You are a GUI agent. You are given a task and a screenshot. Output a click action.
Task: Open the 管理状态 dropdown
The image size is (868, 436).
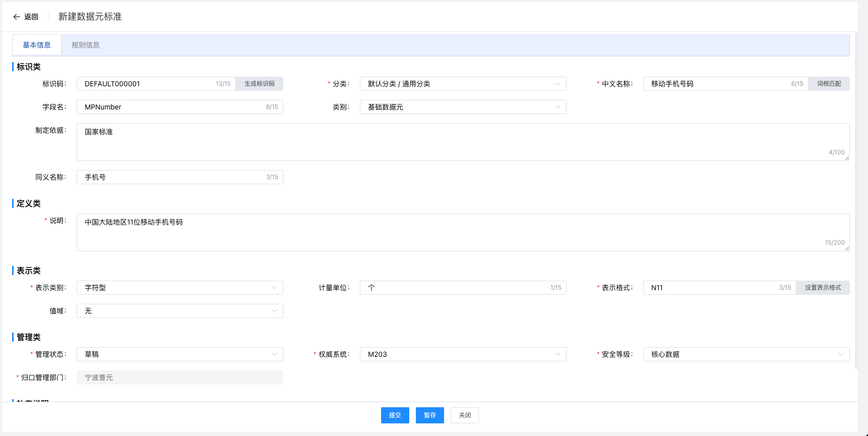tap(179, 354)
